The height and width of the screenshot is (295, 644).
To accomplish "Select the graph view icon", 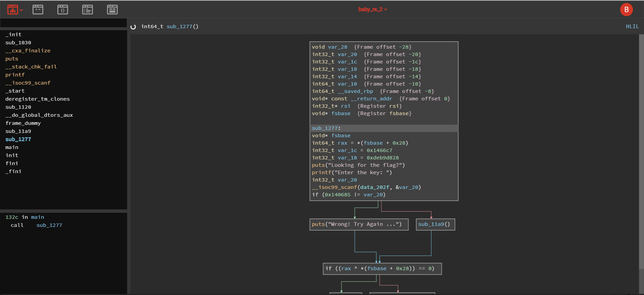I will click(12, 10).
